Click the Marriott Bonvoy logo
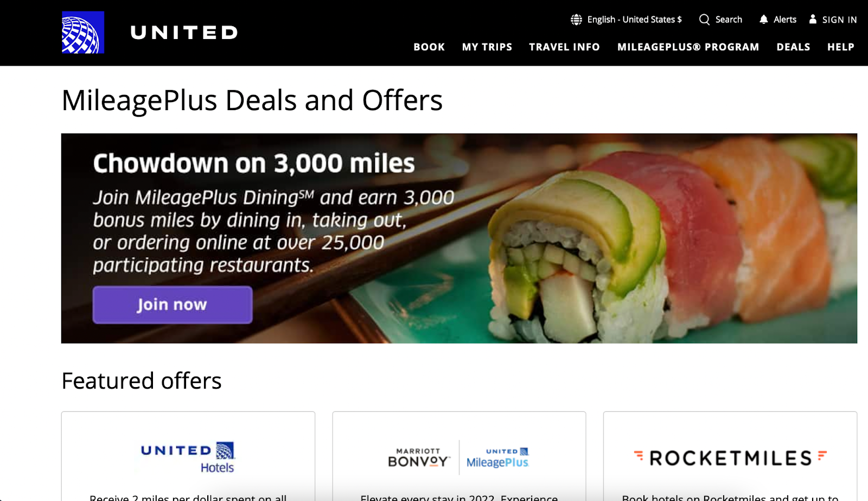 419,458
